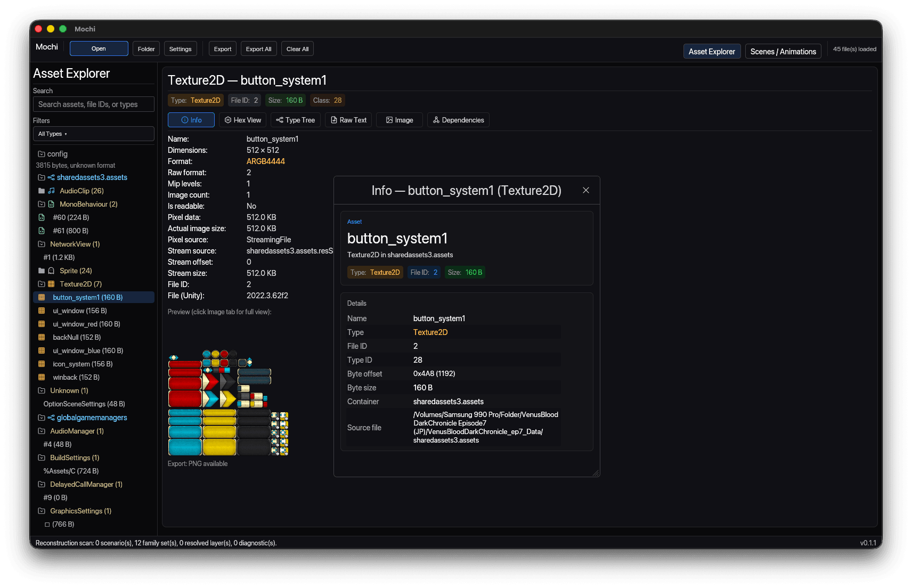Open the Settings button
912x588 pixels.
pyautogui.click(x=181, y=48)
